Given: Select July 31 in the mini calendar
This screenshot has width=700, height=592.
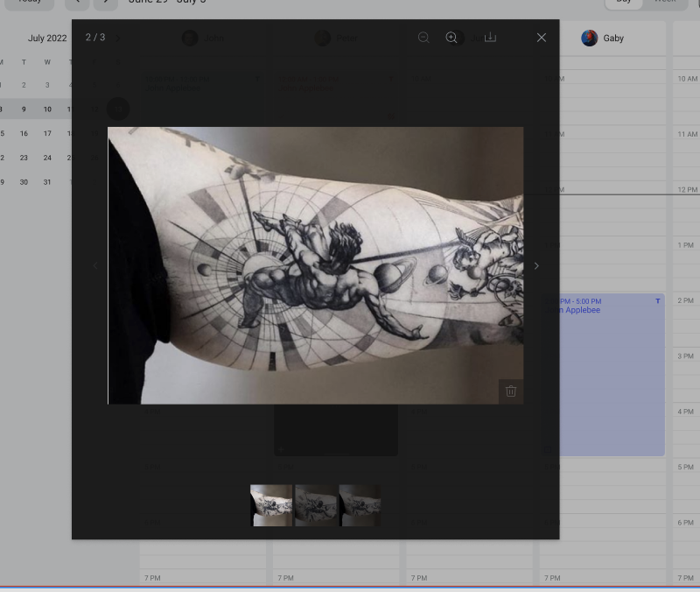Looking at the screenshot, I should point(47,182).
